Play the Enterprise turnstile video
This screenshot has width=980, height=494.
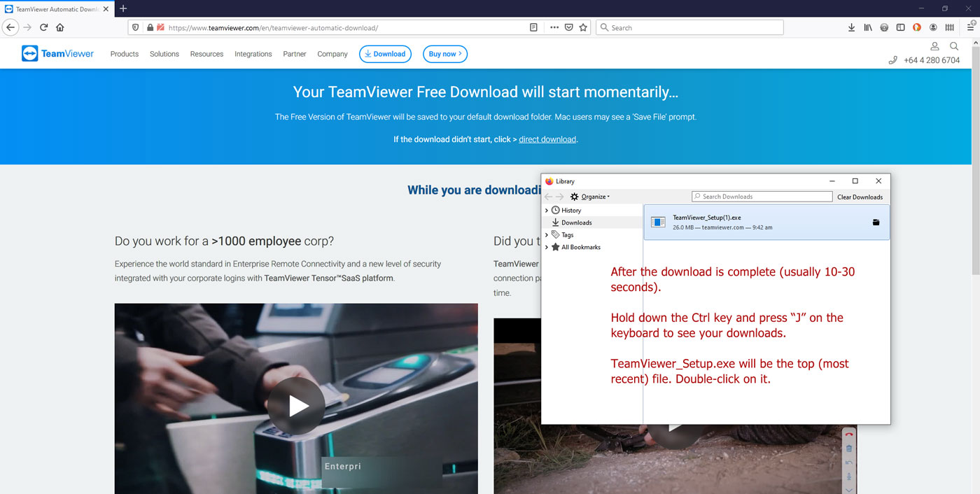[296, 406]
